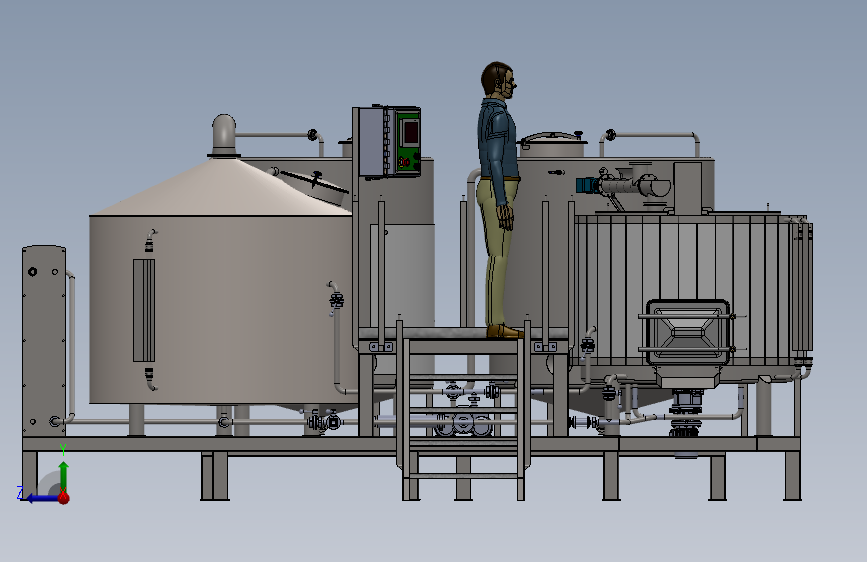Select the rectangular manway door on the right tank
Screen dimensions: 867x562
click(688, 332)
